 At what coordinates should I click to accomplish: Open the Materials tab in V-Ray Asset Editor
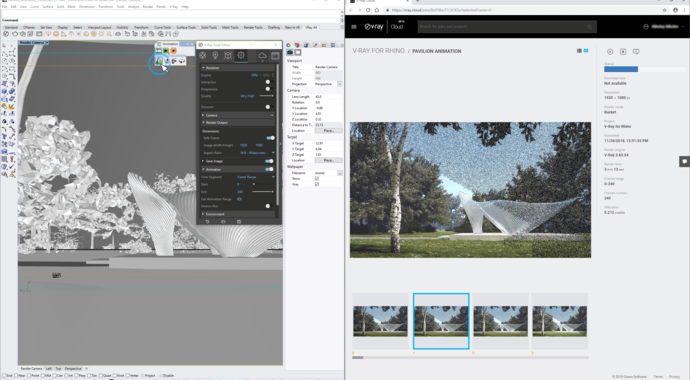(x=202, y=55)
